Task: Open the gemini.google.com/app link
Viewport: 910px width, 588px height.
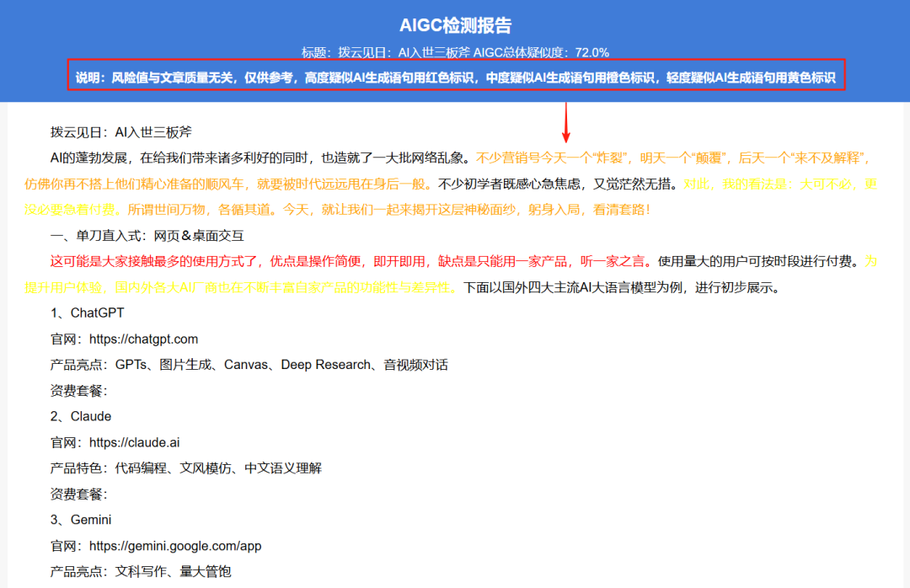Action: point(175,546)
